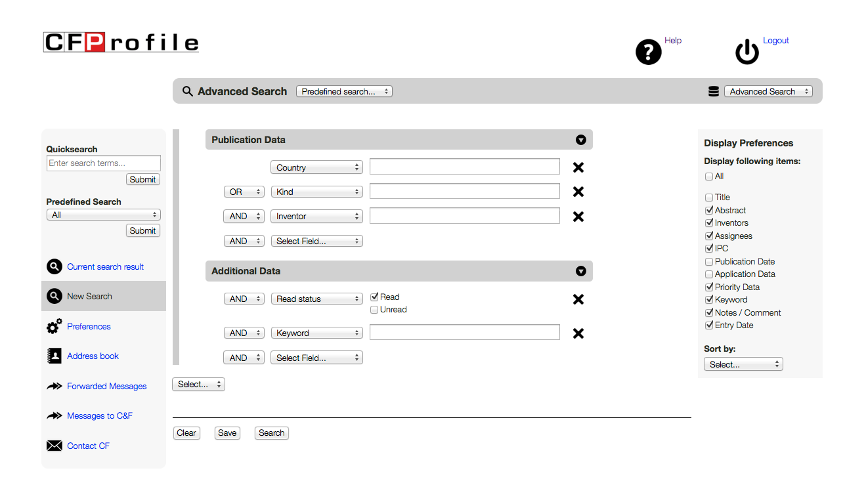
Task: Open Messages to C&F link
Action: [100, 415]
